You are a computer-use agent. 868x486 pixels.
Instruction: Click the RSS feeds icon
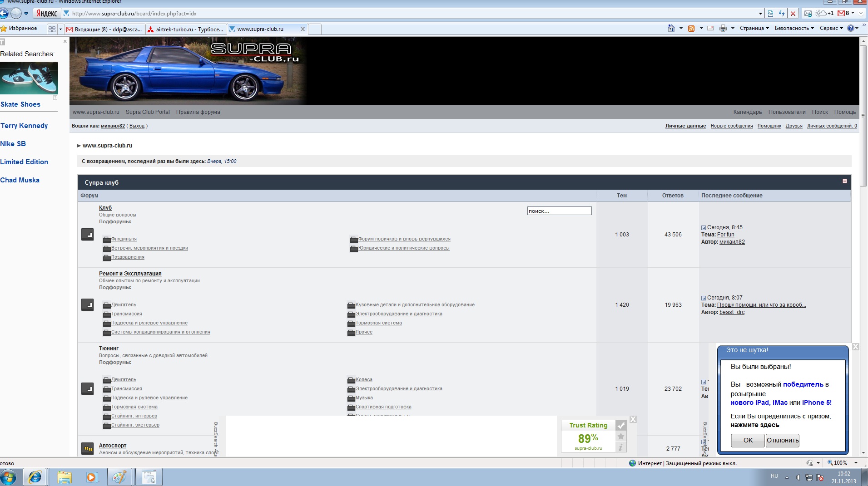pyautogui.click(x=691, y=28)
